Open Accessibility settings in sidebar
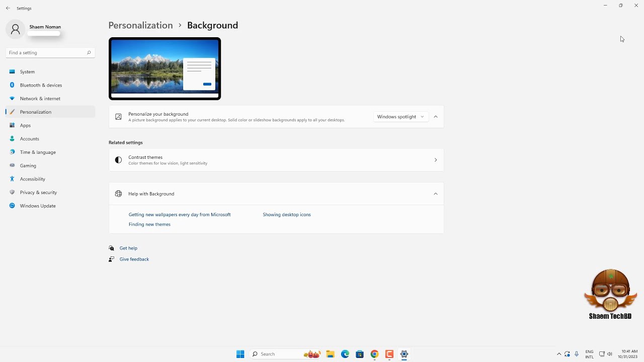The image size is (644, 362). point(50,179)
